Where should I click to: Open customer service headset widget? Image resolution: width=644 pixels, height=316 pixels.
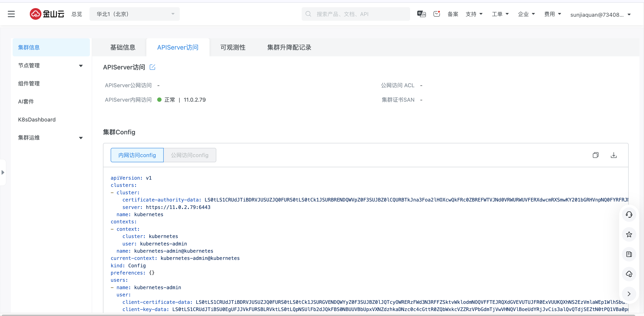(x=629, y=214)
